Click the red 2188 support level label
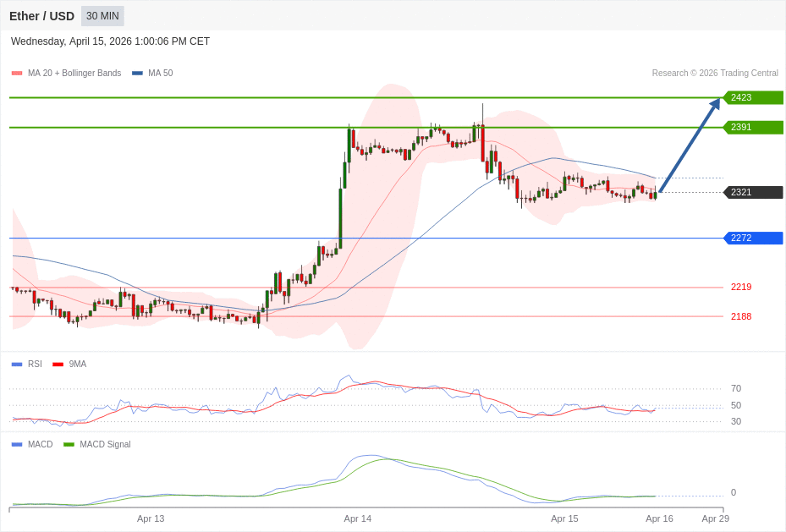This screenshot has width=786, height=532. click(740, 316)
